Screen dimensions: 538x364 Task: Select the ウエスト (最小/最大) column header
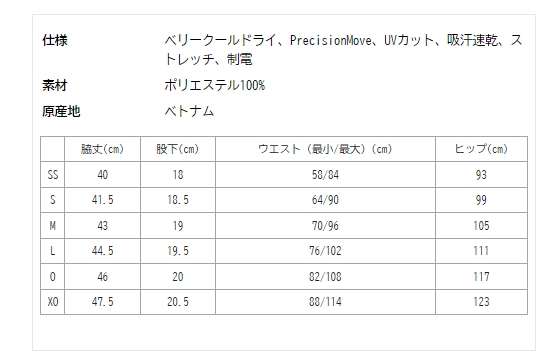(x=325, y=149)
